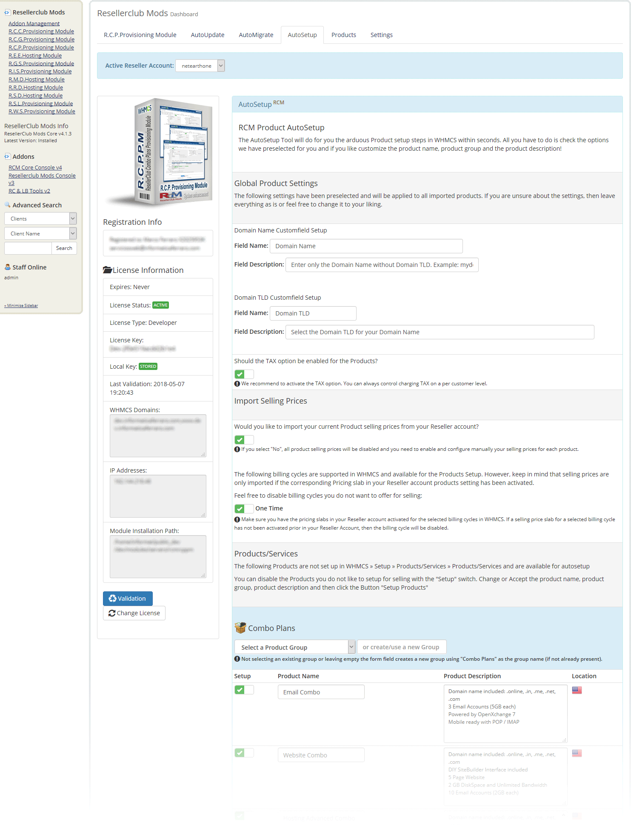This screenshot has height=840, width=631.
Task: Click the sidebar search text field
Action: click(x=28, y=248)
